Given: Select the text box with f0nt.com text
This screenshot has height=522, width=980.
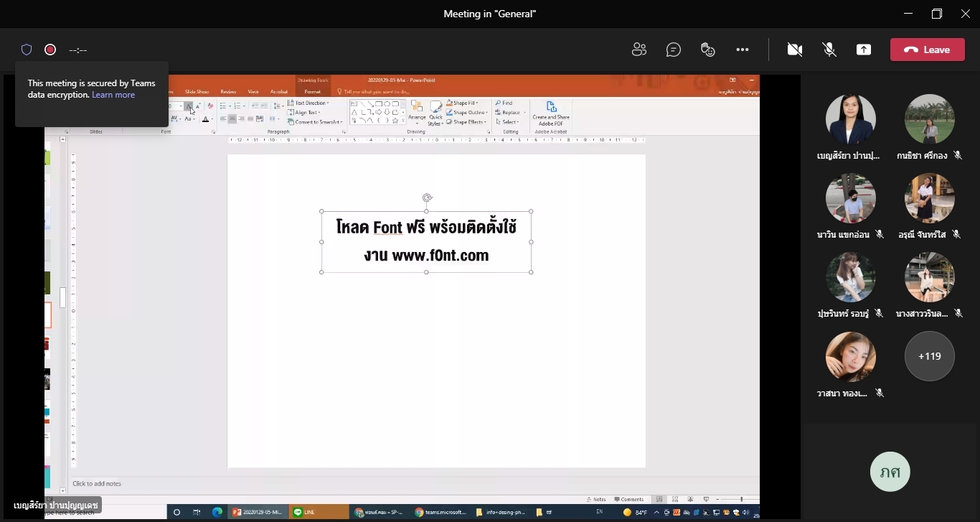Looking at the screenshot, I should 426,241.
